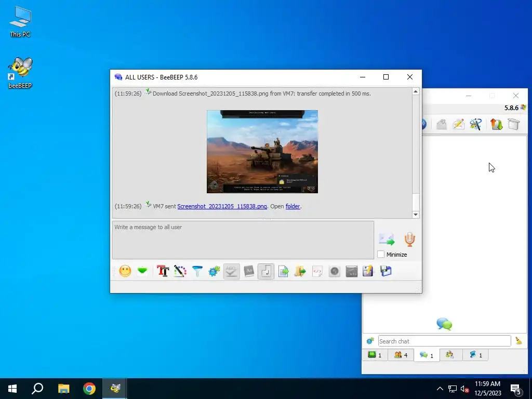Click the gray round icon in chat toolbar
532x399 pixels.
pos(335,271)
